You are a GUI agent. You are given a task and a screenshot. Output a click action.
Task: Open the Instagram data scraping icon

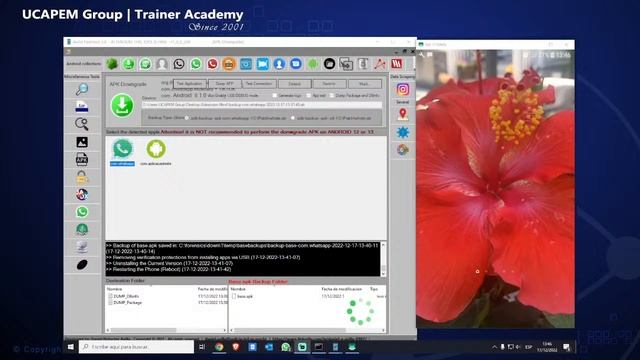(x=402, y=89)
